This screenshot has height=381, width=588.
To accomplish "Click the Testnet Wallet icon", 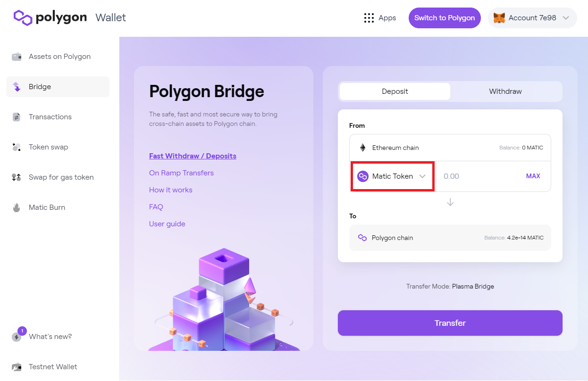I will coord(17,367).
